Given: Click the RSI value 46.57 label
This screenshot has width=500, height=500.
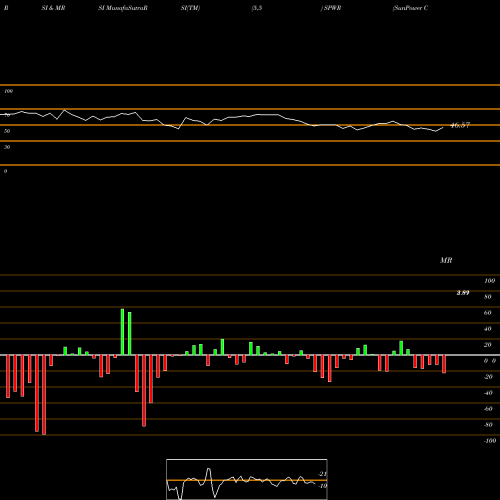Looking at the screenshot, I should click(x=460, y=125).
